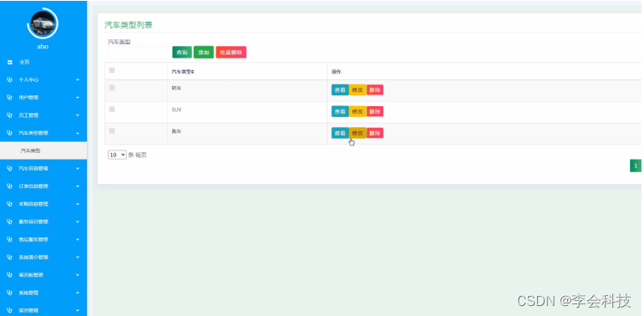Click 修改 for the SUV row
644x316 pixels.
pyautogui.click(x=357, y=111)
